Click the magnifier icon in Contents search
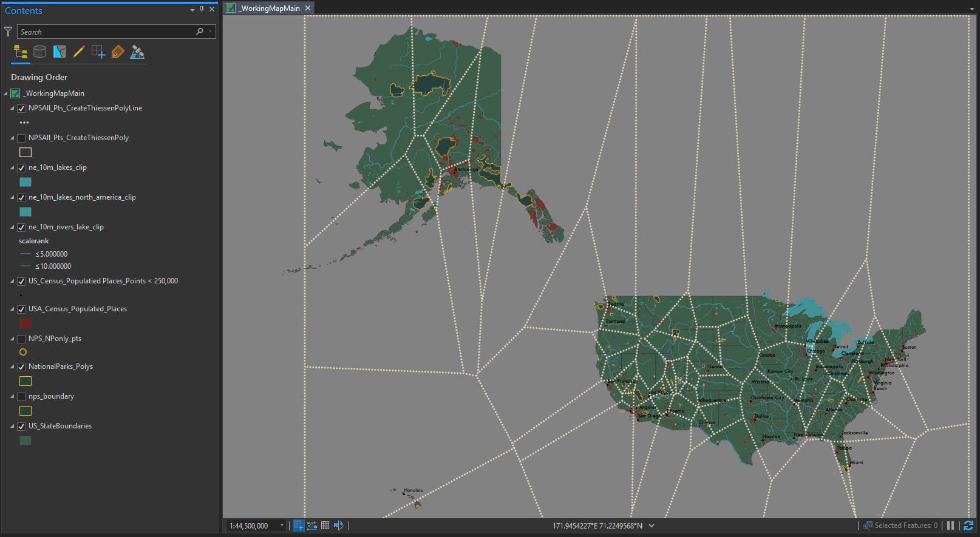980x537 pixels. tap(200, 32)
